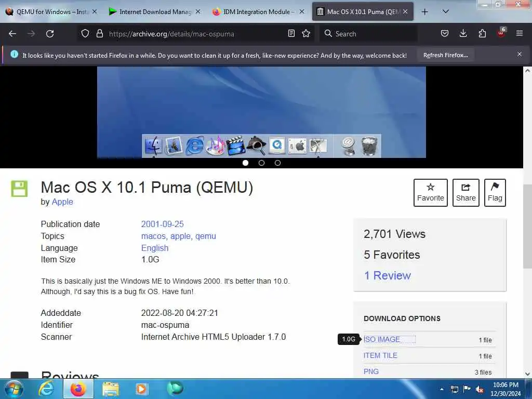Favorite this archive item
532x399 pixels.
[x=431, y=192]
